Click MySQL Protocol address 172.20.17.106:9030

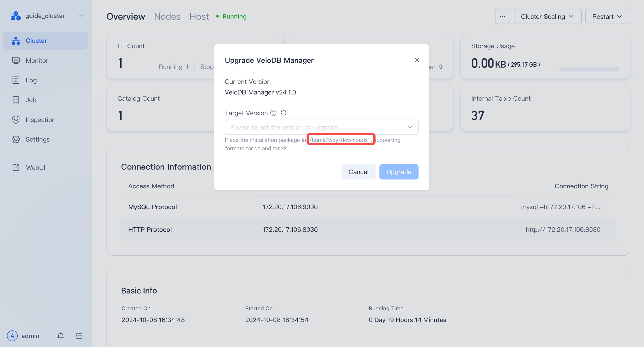tap(290, 207)
